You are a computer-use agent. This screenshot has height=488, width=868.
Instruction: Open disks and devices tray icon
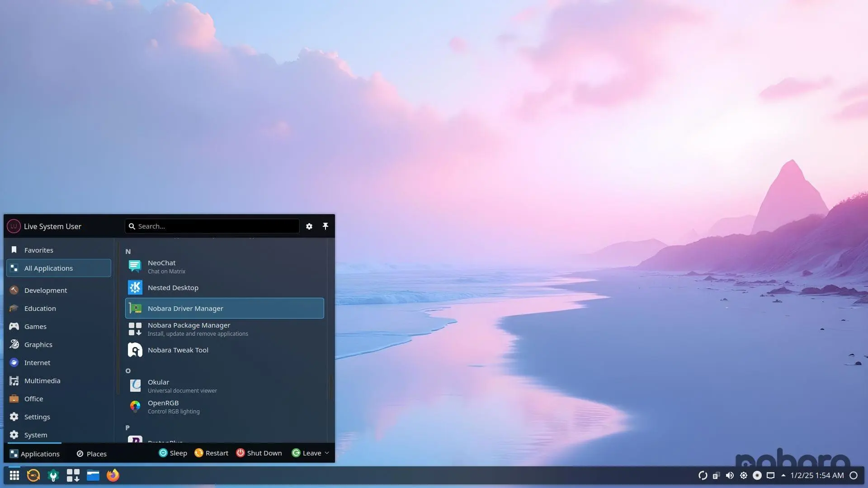pyautogui.click(x=757, y=475)
